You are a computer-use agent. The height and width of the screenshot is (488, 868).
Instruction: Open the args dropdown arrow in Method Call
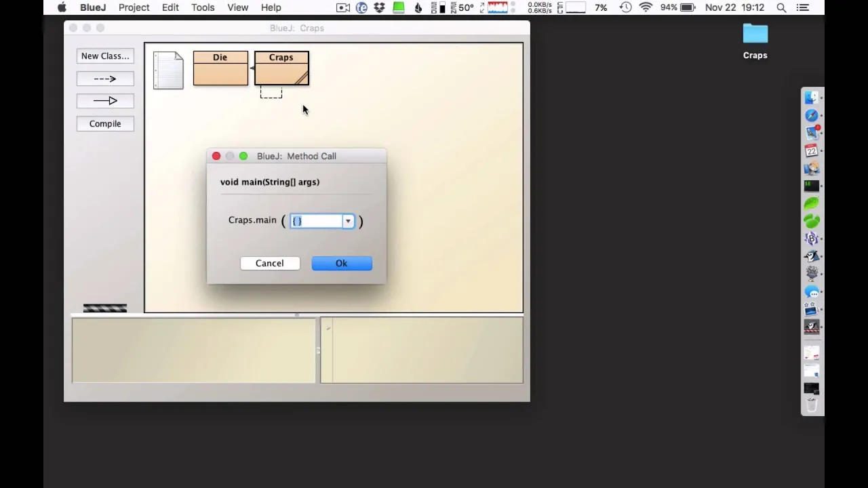[x=348, y=221]
